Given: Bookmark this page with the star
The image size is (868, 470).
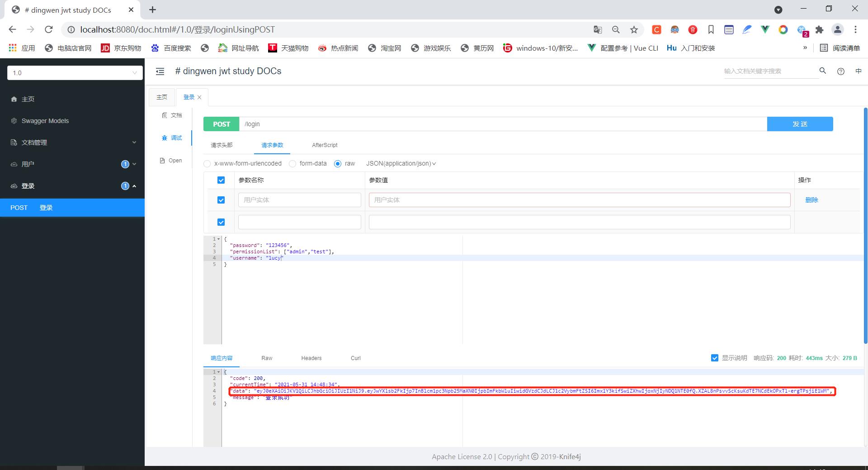Looking at the screenshot, I should click(x=634, y=29).
